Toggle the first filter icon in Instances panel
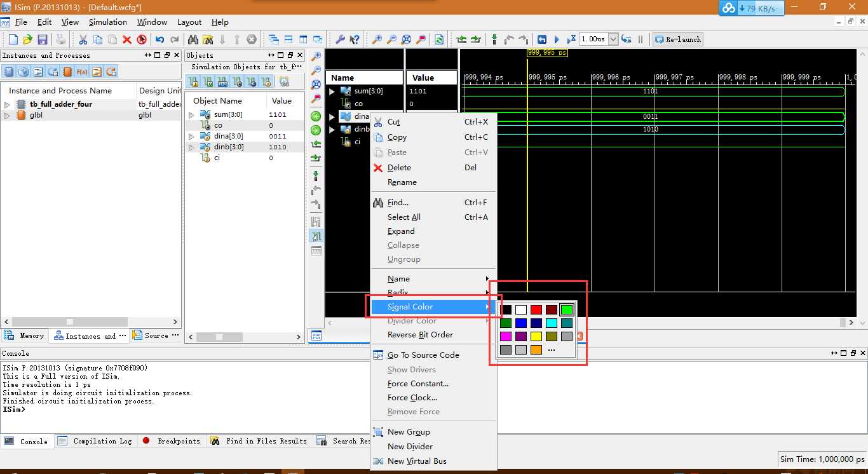This screenshot has height=474, width=868. tap(9, 72)
